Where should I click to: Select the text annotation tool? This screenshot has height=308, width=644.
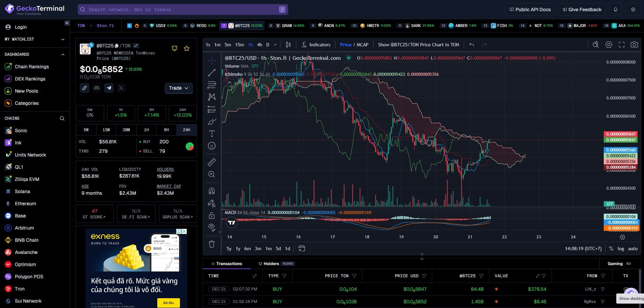[x=212, y=134]
